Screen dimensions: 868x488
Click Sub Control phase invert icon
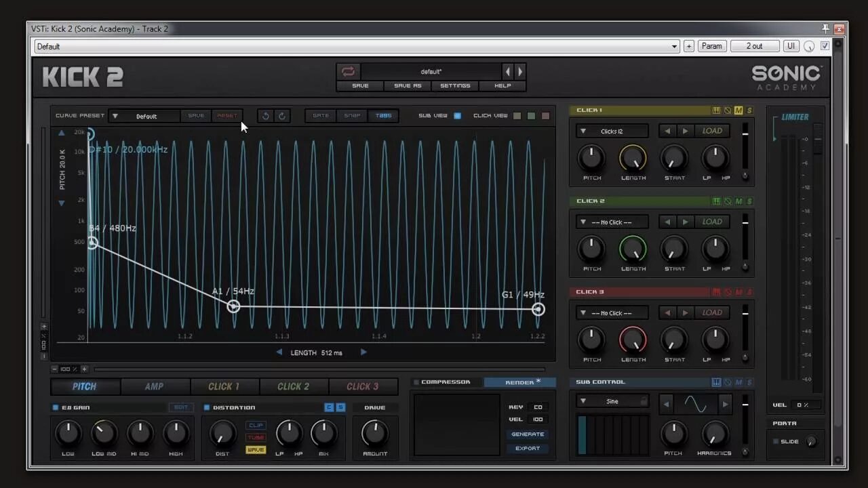pyautogui.click(x=728, y=382)
